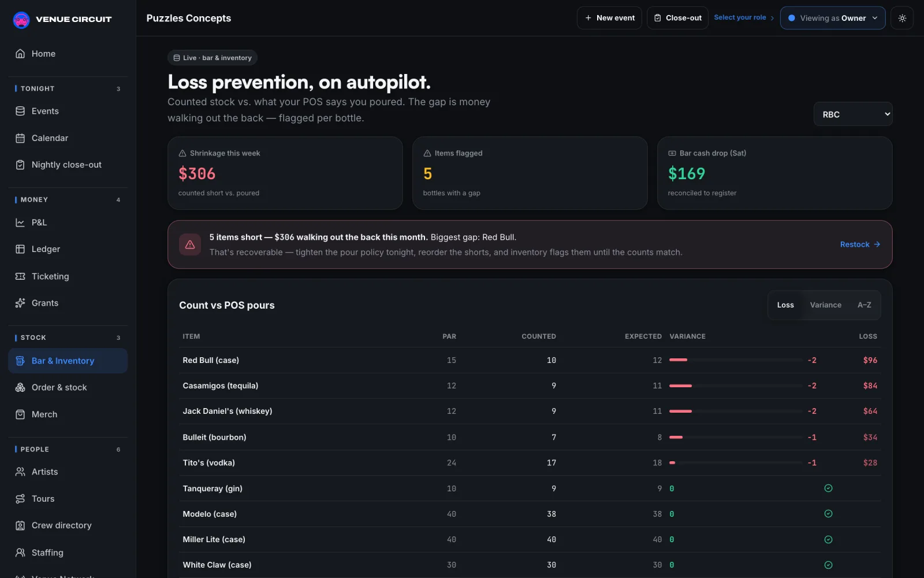This screenshot has height=578, width=924.
Task: Click the $306 shrinkage amount
Action: coord(197,173)
